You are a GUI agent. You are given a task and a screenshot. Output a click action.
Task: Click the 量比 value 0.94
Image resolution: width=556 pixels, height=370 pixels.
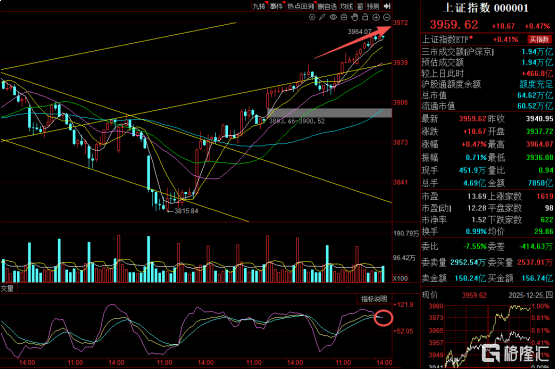point(546,170)
